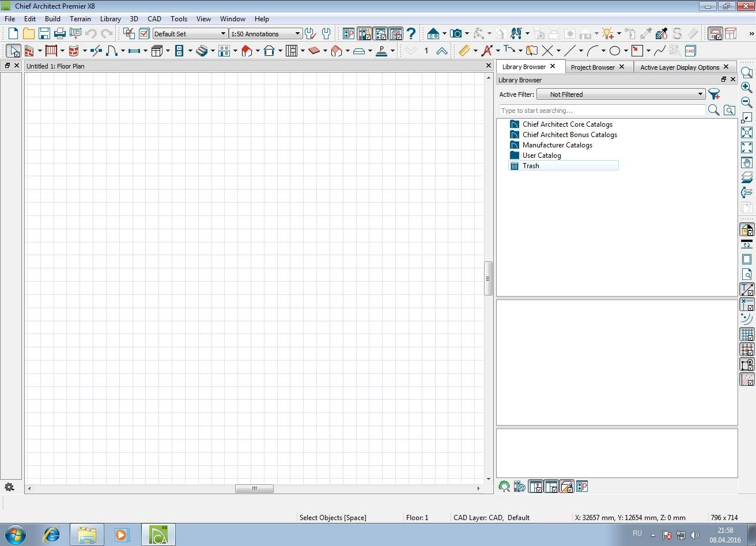Print the plan using the printer icon

point(60,33)
